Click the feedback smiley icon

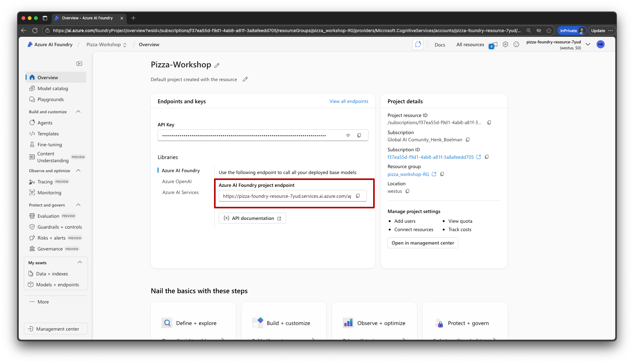(516, 45)
